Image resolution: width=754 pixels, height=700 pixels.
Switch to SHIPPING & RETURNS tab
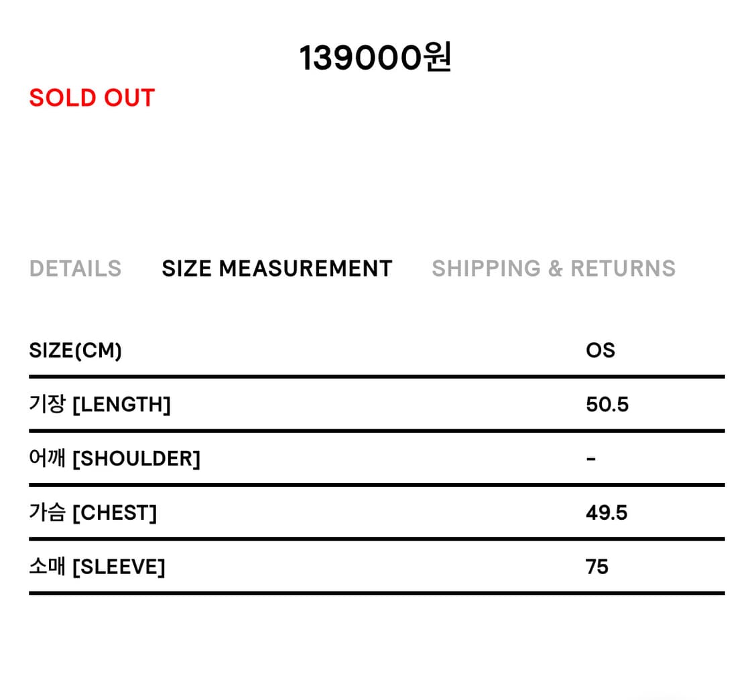553,269
